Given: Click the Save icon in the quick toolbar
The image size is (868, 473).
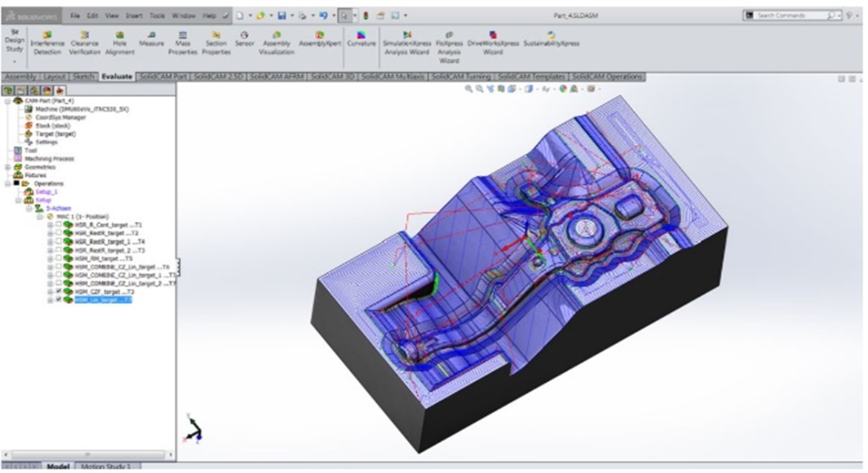Looking at the screenshot, I should (281, 15).
